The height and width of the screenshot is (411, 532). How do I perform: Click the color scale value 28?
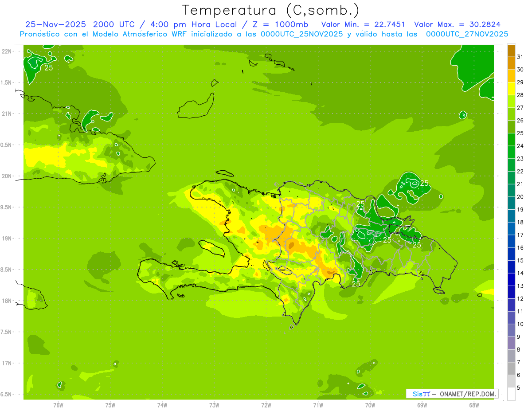click(x=520, y=95)
